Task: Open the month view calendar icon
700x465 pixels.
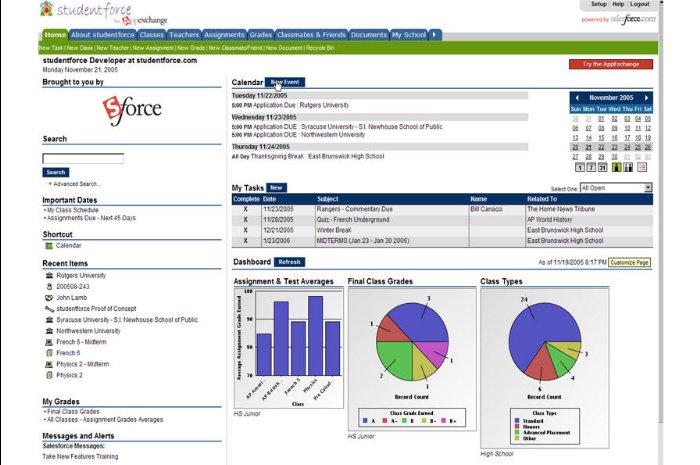Action: [602, 168]
